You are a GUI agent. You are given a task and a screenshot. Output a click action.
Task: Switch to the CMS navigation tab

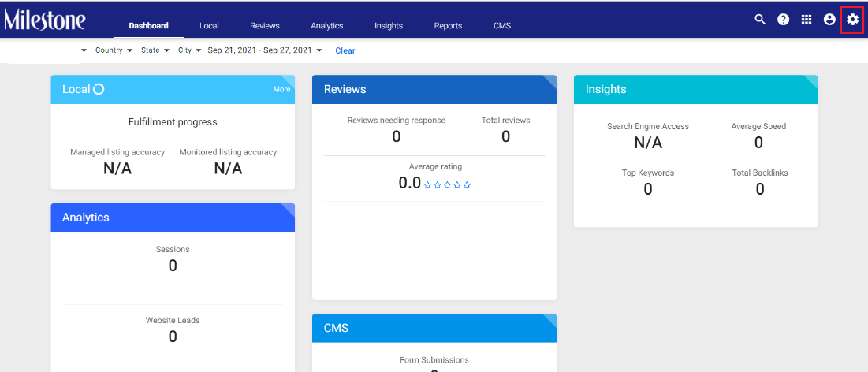502,25
